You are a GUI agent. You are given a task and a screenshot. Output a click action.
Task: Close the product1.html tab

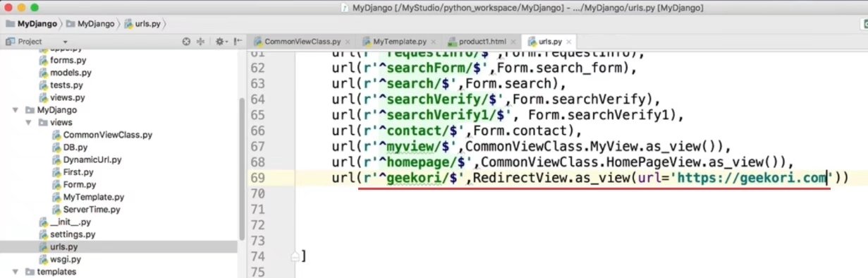pos(514,42)
